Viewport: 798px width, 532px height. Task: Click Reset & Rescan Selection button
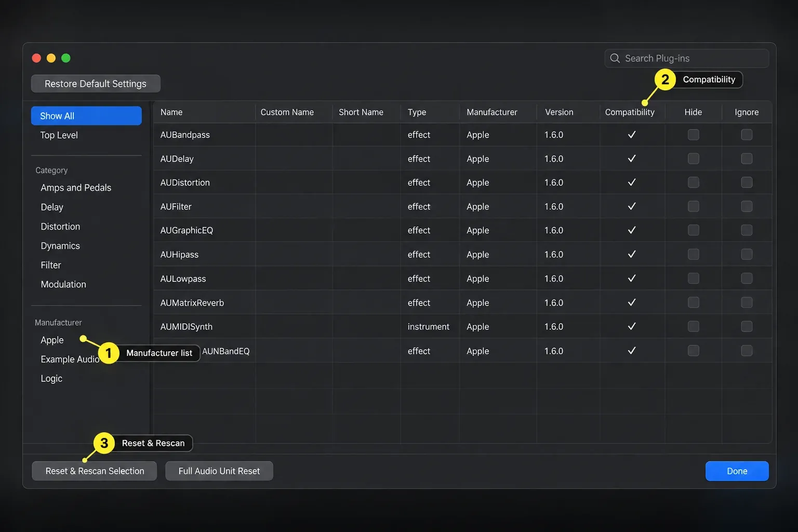tap(95, 471)
